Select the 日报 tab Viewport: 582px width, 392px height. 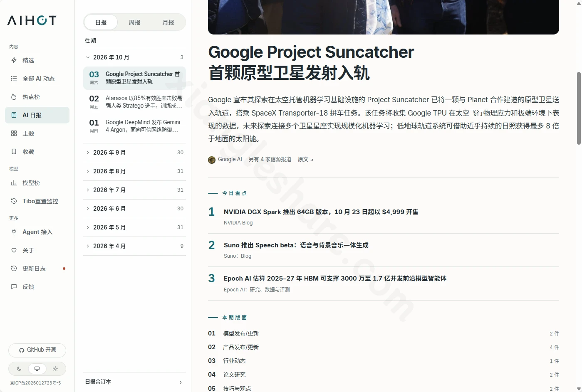coord(101,22)
